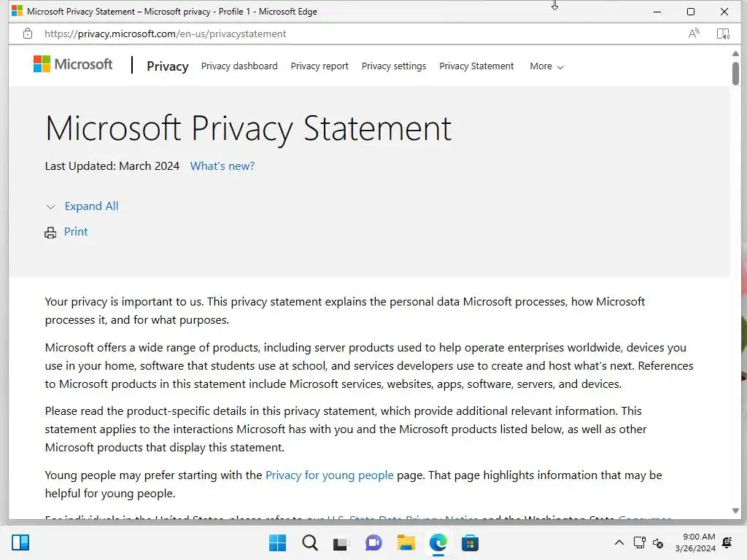747x560 pixels.
Task: Click the page's vertical scrollbar thumb
Action: (736, 73)
